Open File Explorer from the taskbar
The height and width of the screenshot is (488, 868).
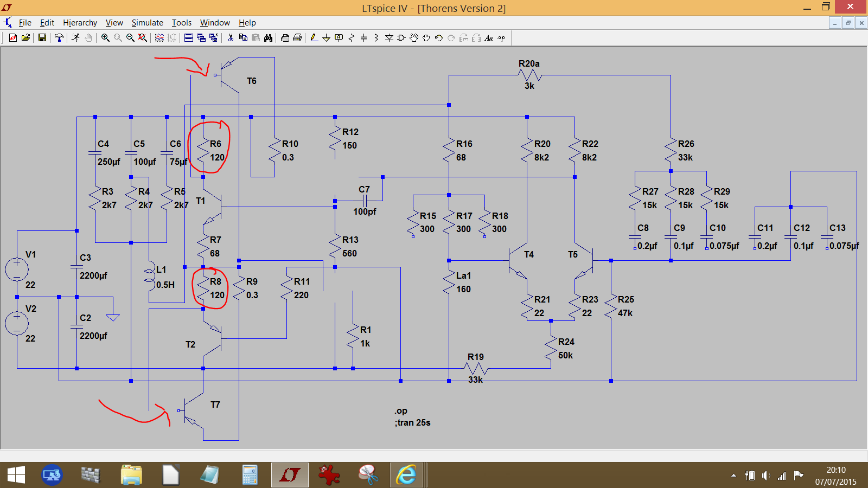(131, 476)
